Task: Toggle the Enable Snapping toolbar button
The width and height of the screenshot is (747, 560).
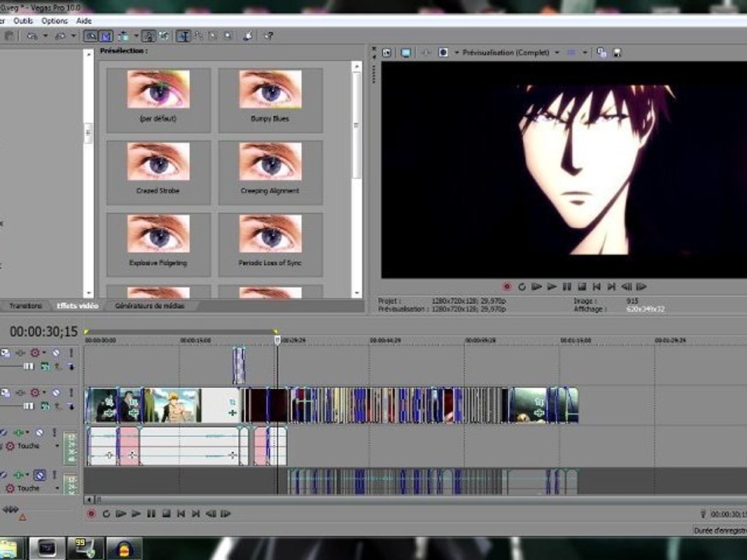Action: [90, 36]
